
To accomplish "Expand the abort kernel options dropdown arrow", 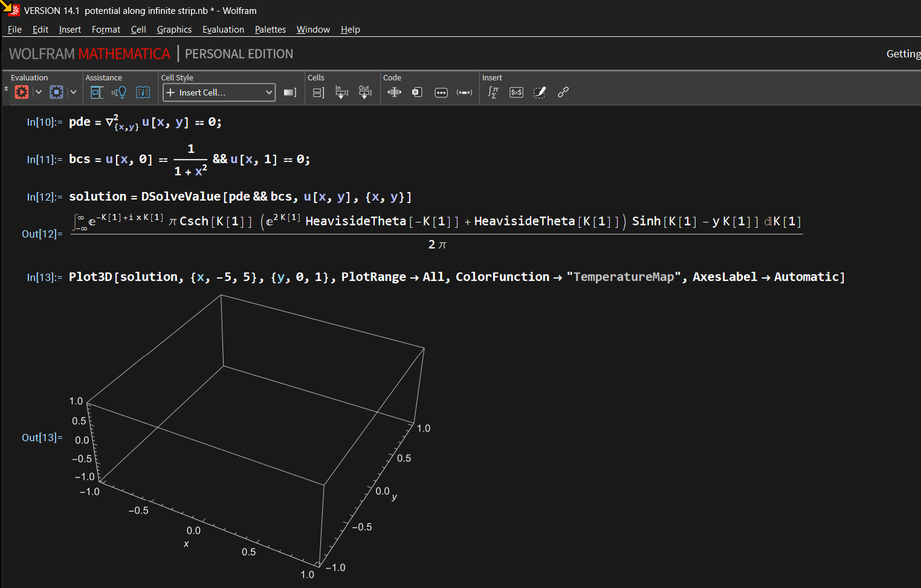I will 73,92.
